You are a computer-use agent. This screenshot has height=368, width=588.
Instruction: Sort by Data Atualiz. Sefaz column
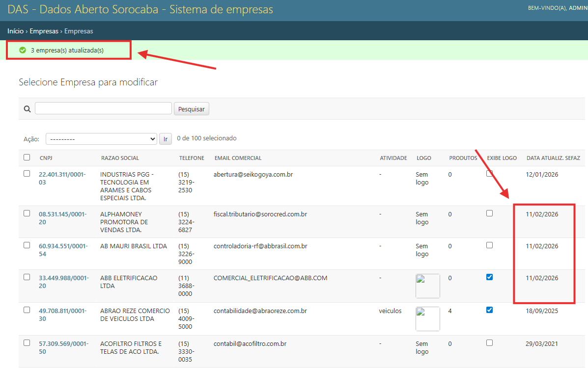pyautogui.click(x=553, y=158)
